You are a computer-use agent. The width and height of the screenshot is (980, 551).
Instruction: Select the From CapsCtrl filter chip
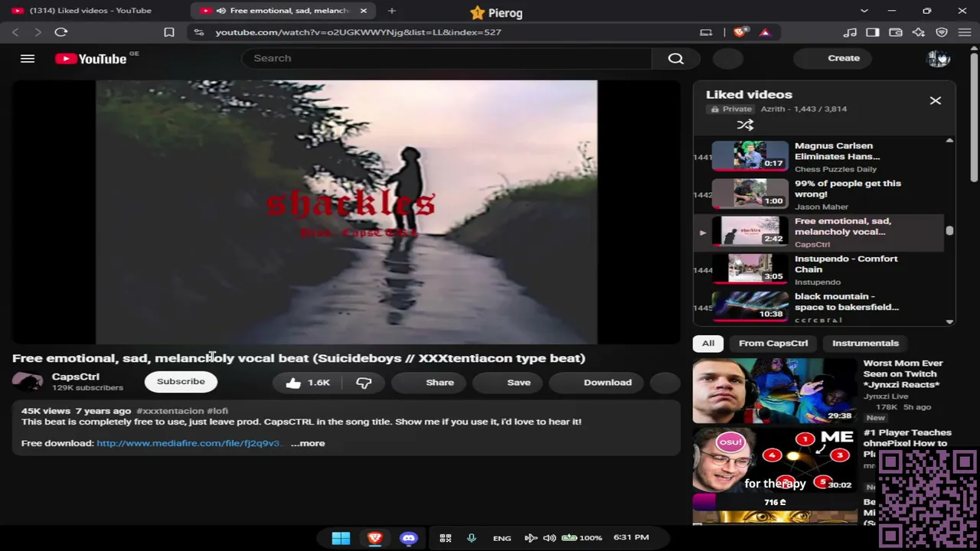(x=773, y=343)
